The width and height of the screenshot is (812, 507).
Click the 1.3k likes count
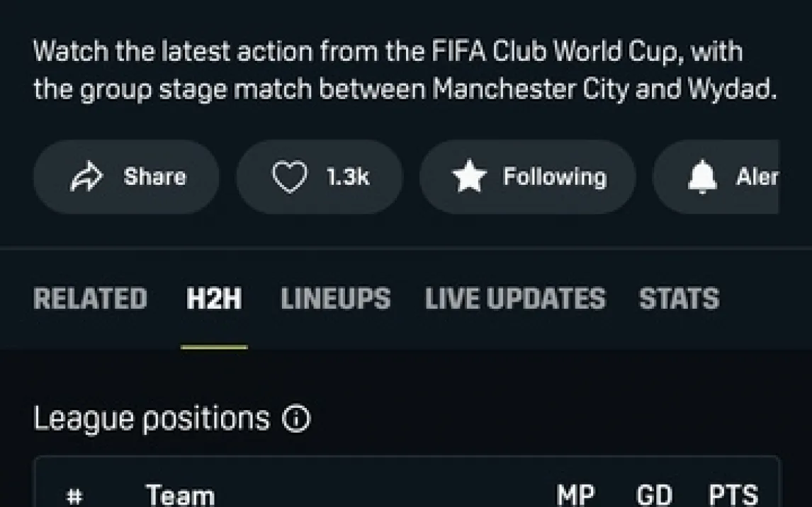click(348, 177)
